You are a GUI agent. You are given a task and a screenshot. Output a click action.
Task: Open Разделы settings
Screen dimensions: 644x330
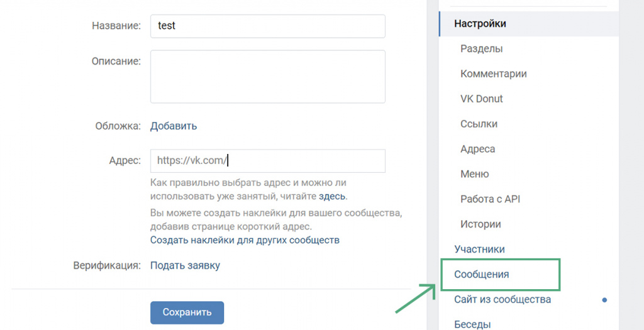tap(481, 49)
